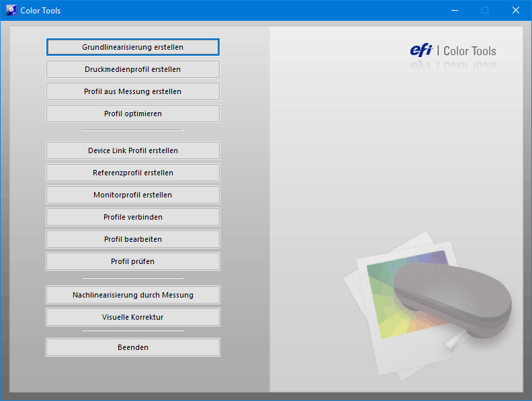Click Profil bearbeiten

(132, 239)
